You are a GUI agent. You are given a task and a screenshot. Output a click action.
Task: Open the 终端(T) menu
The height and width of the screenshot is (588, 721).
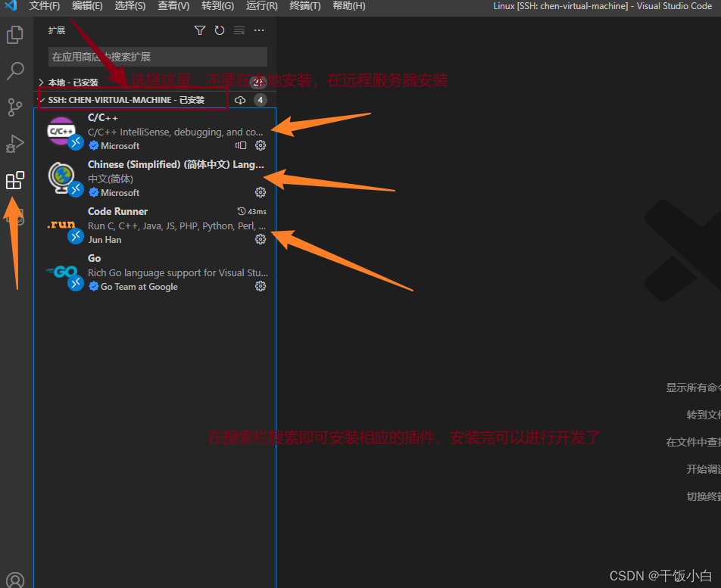[x=305, y=6]
